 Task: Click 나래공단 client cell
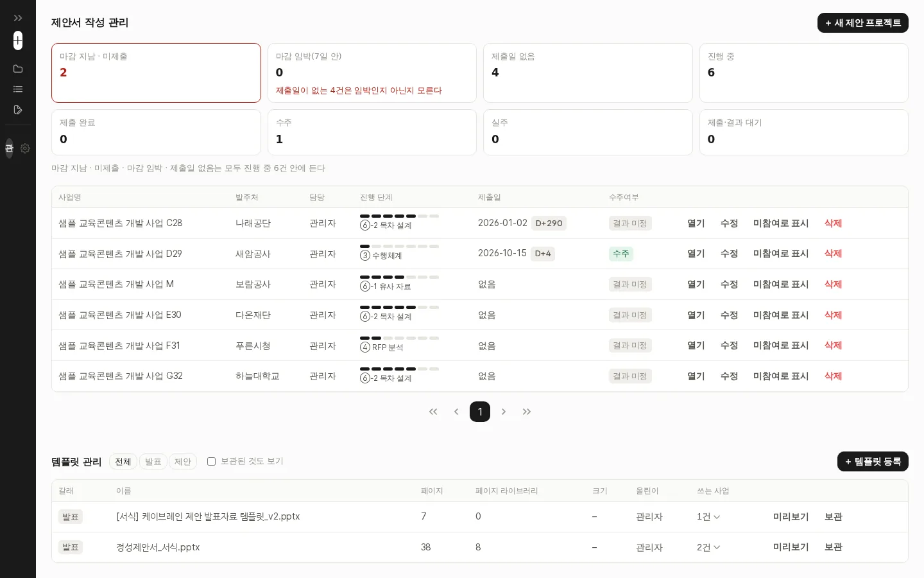(253, 223)
